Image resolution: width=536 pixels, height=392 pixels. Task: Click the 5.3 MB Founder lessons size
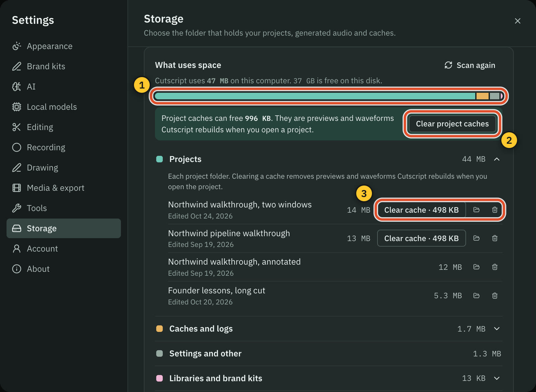448,296
